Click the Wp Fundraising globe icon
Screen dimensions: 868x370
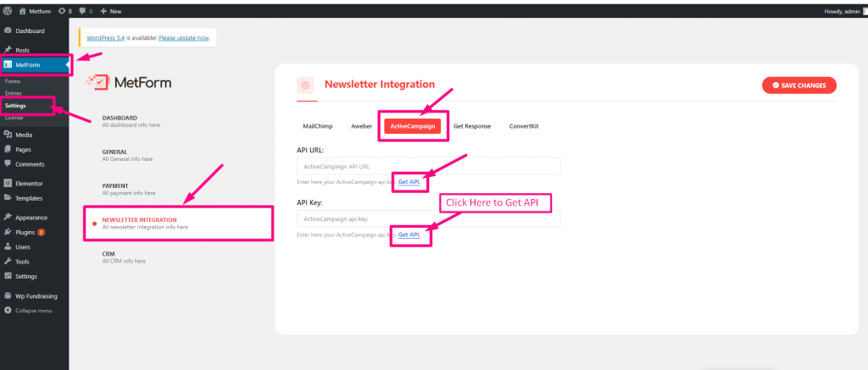[x=8, y=295]
